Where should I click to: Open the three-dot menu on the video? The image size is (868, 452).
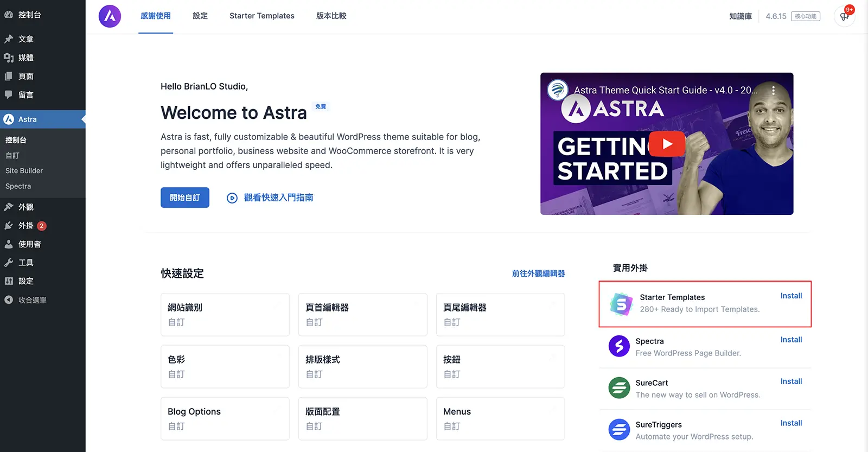click(773, 90)
